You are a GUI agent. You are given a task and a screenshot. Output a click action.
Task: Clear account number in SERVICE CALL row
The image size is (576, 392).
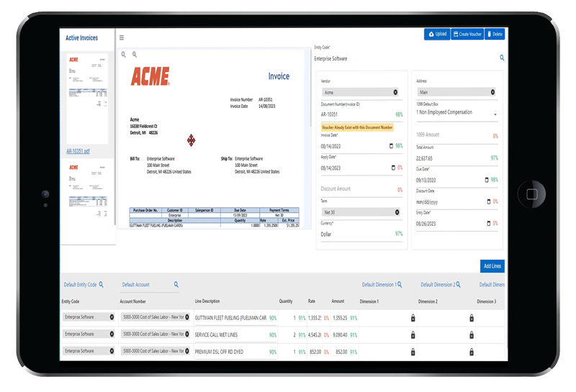coord(187,334)
